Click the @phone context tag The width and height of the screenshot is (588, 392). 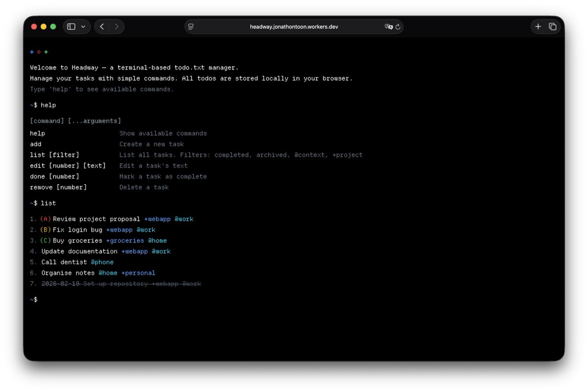coord(102,262)
